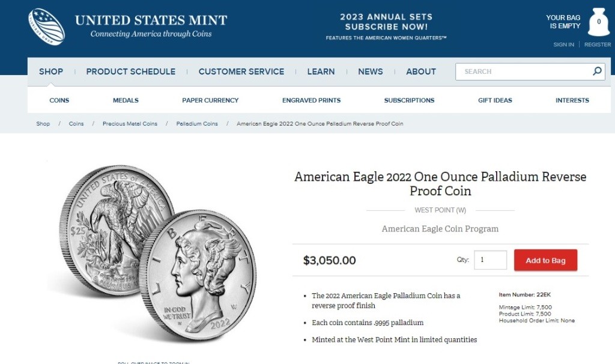Click the United States Mint logo icon
615x364 pixels.
46,26
